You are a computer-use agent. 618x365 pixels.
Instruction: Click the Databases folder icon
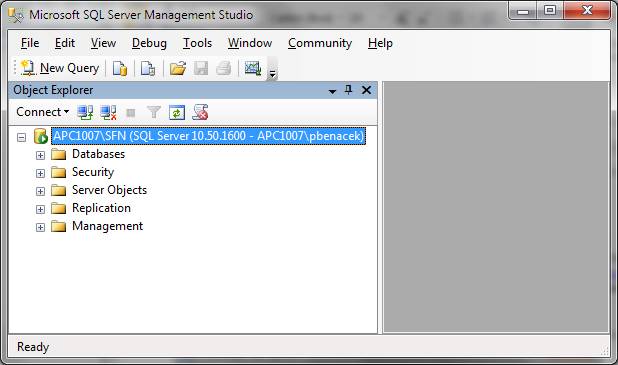click(x=59, y=154)
